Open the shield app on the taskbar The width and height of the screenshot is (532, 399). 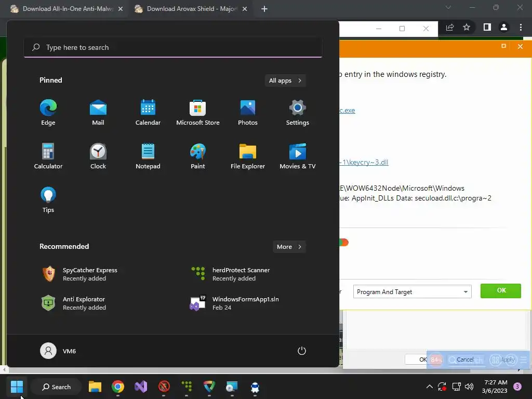[209, 387]
